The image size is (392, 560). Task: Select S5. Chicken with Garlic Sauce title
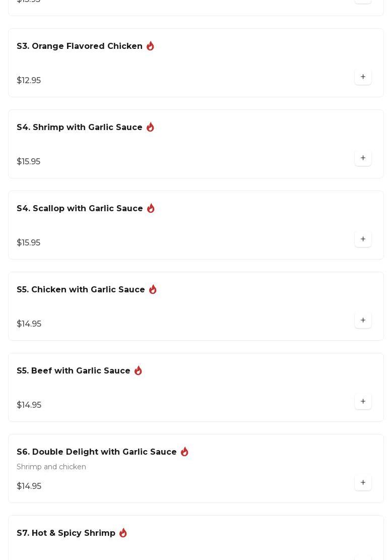pyautogui.click(x=81, y=289)
